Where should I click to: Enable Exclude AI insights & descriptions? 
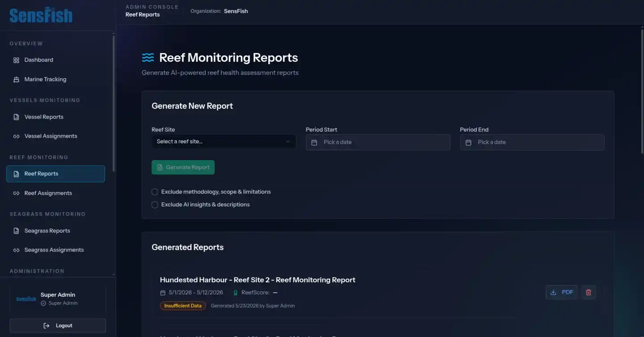[155, 205]
